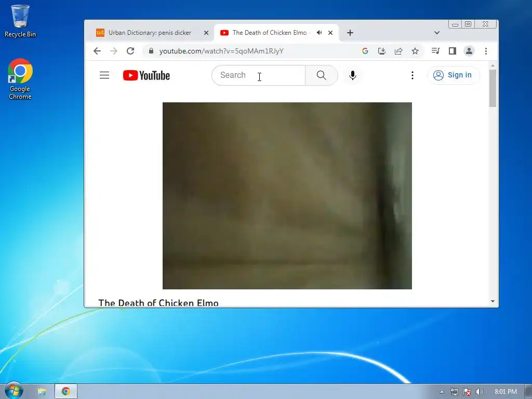Open volume speaker tray icon
Viewport: 532px width, 399px height.
click(x=479, y=392)
